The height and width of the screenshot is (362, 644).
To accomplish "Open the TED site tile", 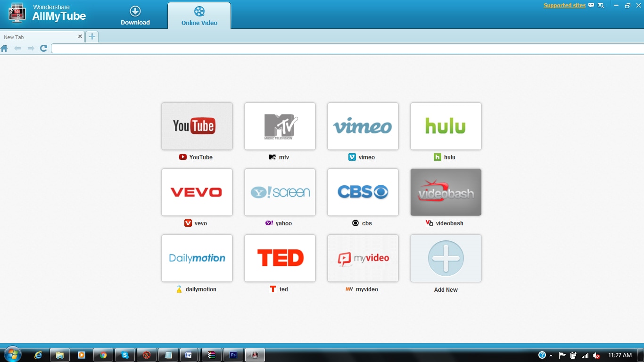I will pos(280,258).
